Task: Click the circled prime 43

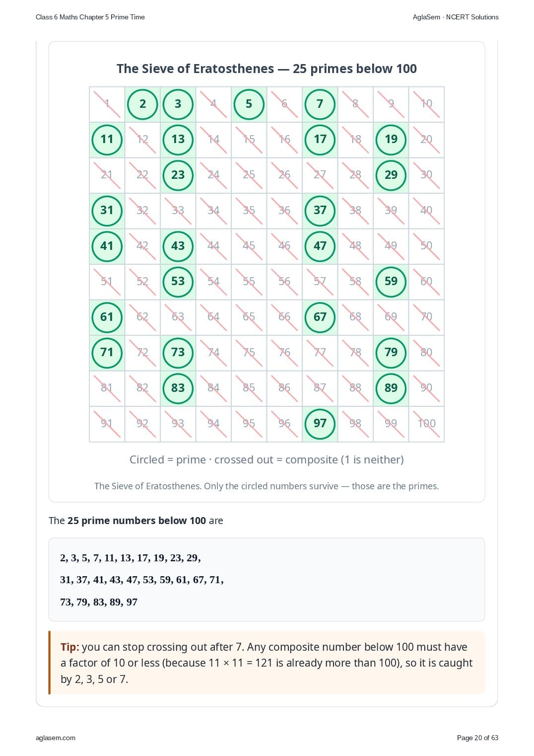Action: coord(178,246)
